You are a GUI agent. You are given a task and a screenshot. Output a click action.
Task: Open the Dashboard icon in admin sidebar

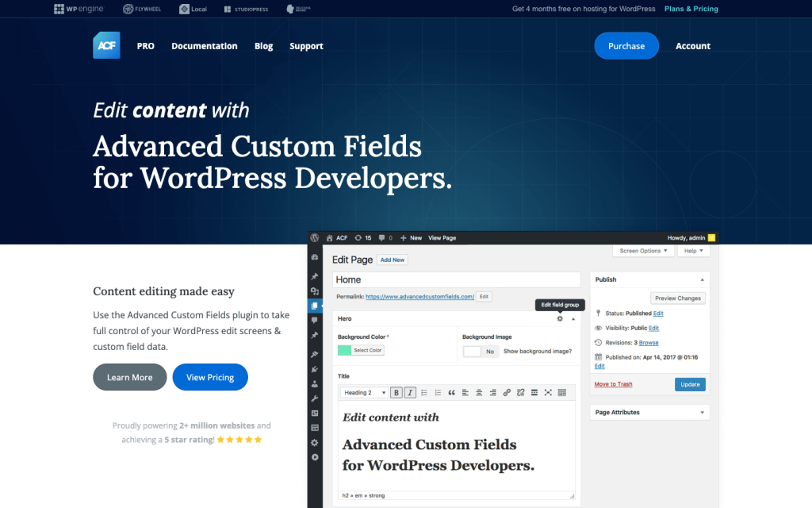click(314, 257)
